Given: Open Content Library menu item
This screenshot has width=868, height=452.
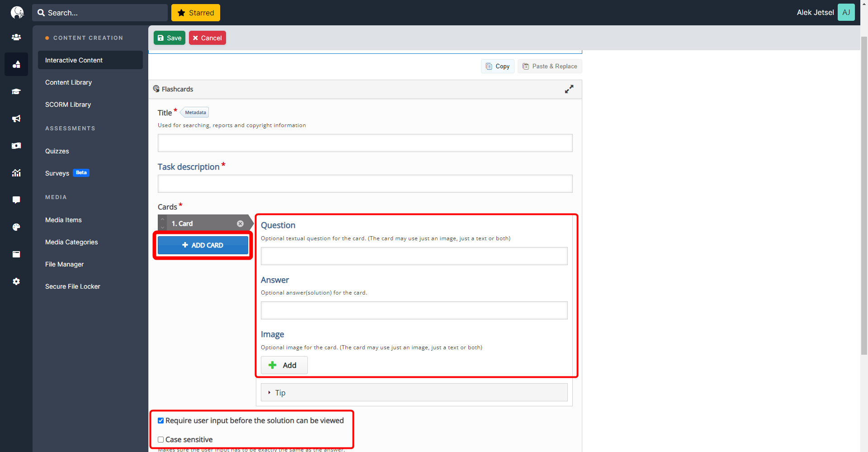Looking at the screenshot, I should point(68,82).
